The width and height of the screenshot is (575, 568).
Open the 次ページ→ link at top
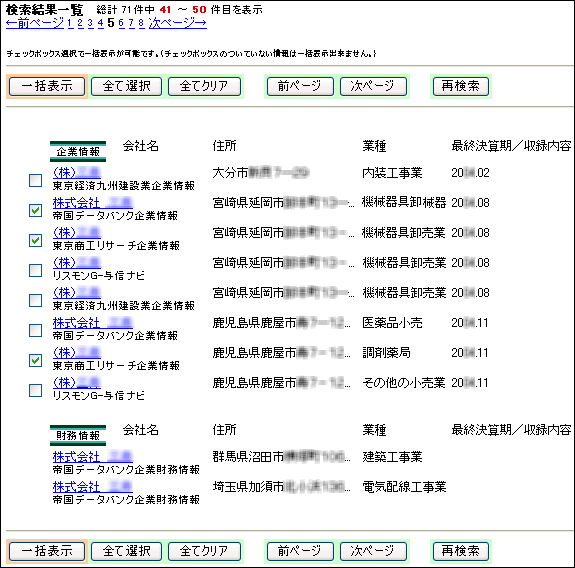click(177, 23)
